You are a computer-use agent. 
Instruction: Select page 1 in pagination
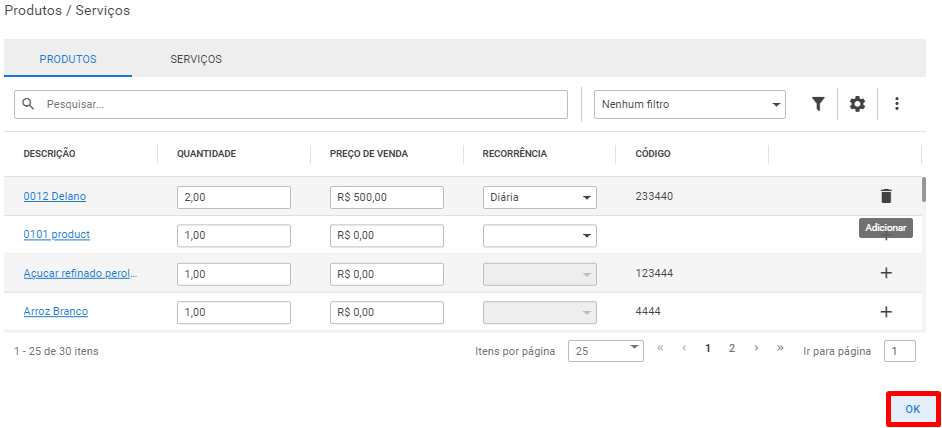tap(708, 348)
